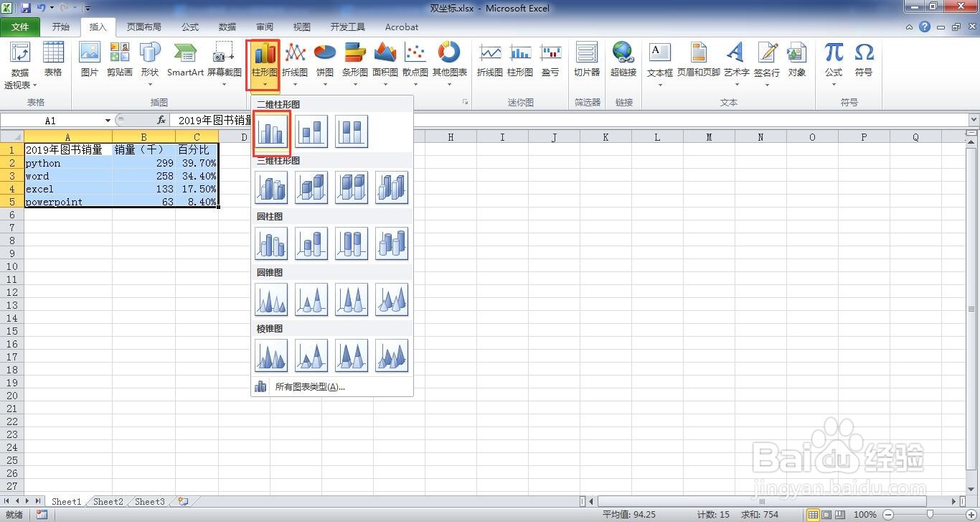
Task: Switch to the Review (审阅) tab
Action: [265, 27]
